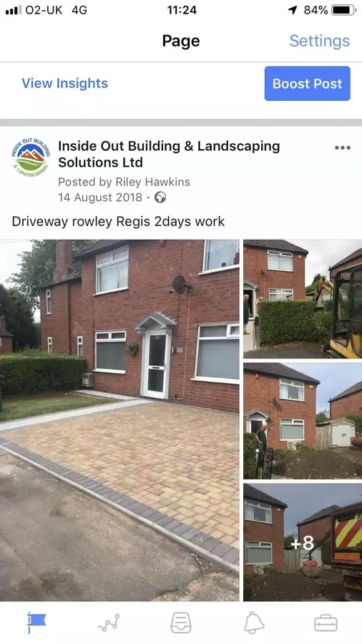Tap the location arrow status icon

point(293,10)
